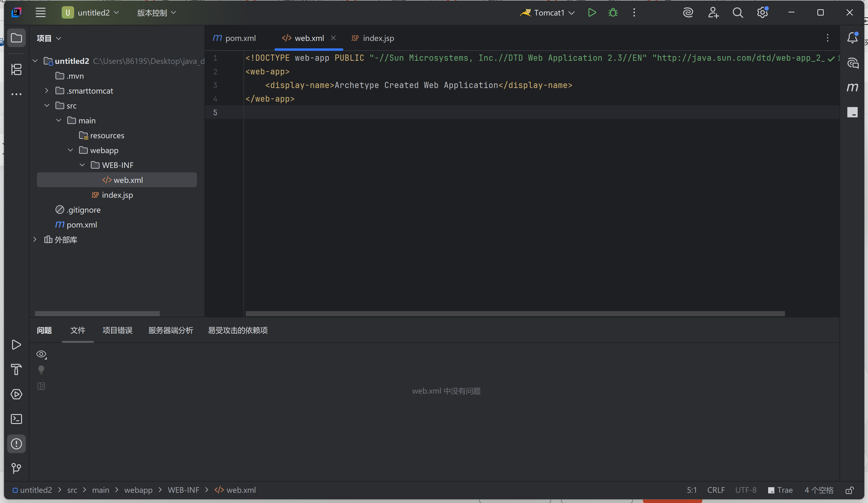Click the 5:1 caret position widget
Viewport: 868px width, 503px height.
pos(692,490)
